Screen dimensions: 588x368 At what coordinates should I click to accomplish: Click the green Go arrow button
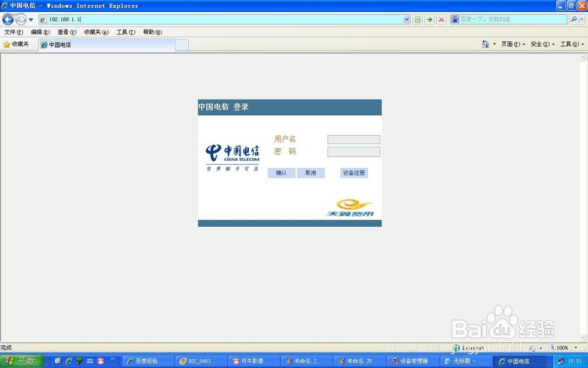tap(429, 19)
